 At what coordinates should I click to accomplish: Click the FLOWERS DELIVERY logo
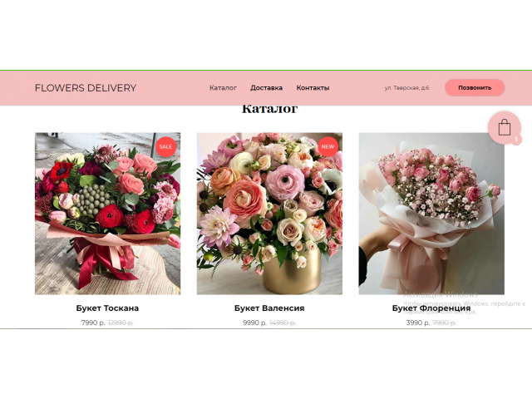(86, 88)
